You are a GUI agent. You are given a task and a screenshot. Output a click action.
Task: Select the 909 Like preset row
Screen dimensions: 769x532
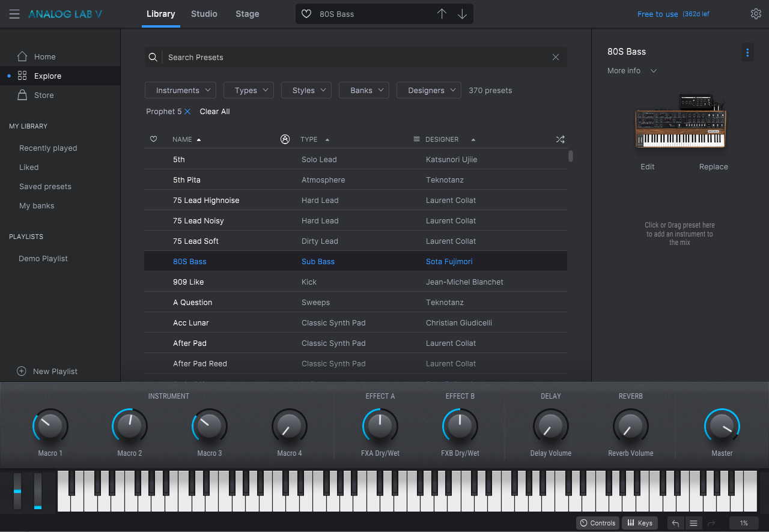click(356, 282)
